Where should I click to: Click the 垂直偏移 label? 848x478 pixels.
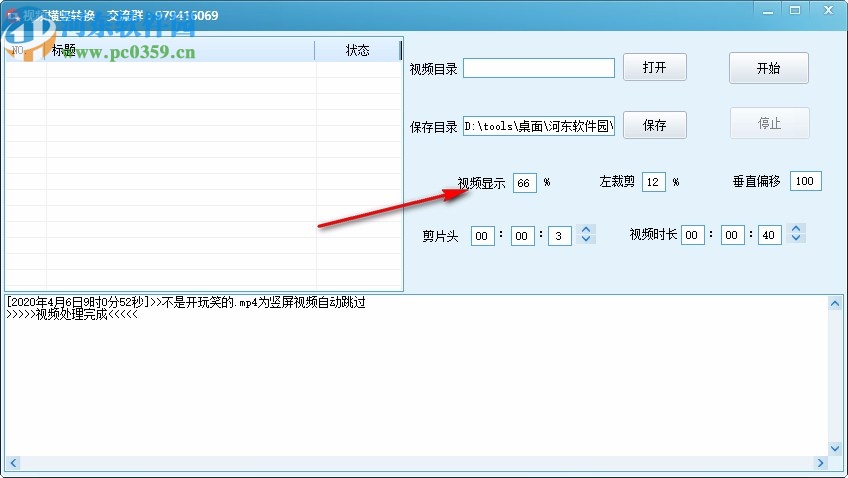(x=757, y=182)
